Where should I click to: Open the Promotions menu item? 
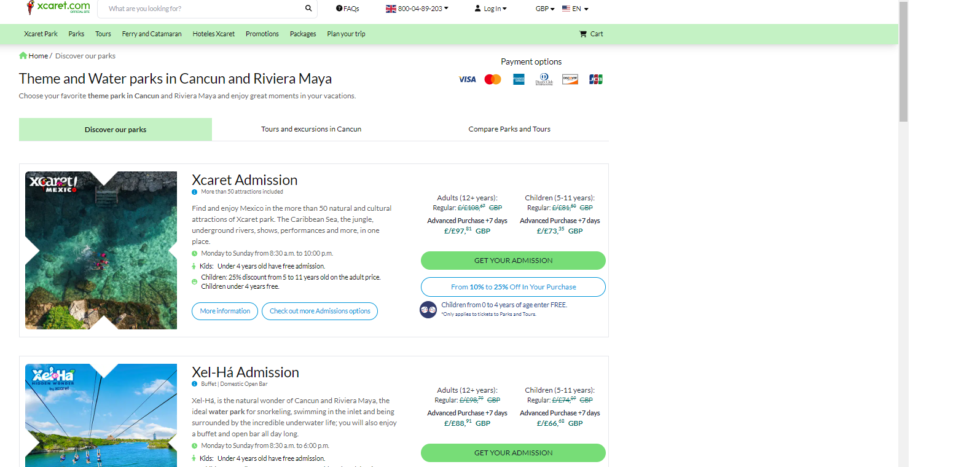coord(262,34)
